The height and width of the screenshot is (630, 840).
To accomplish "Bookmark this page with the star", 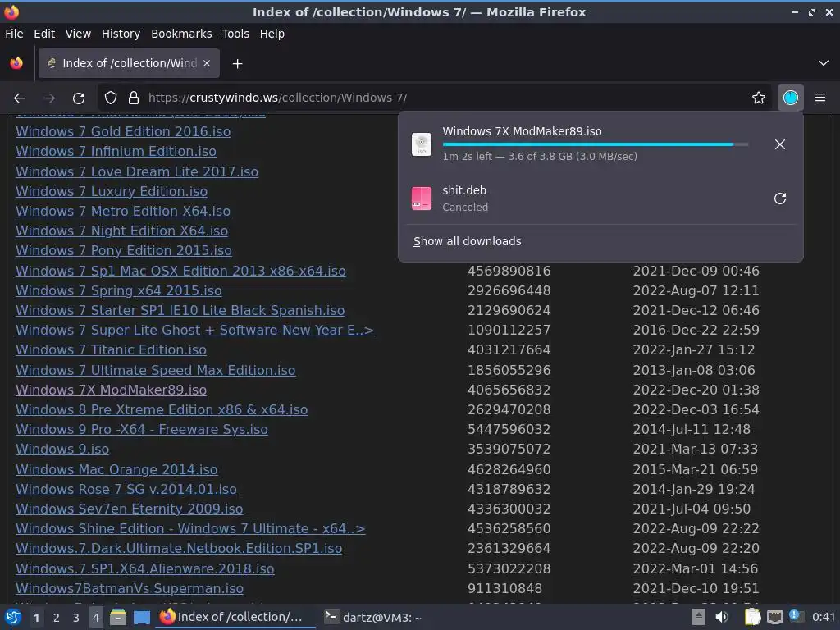I will tap(759, 98).
